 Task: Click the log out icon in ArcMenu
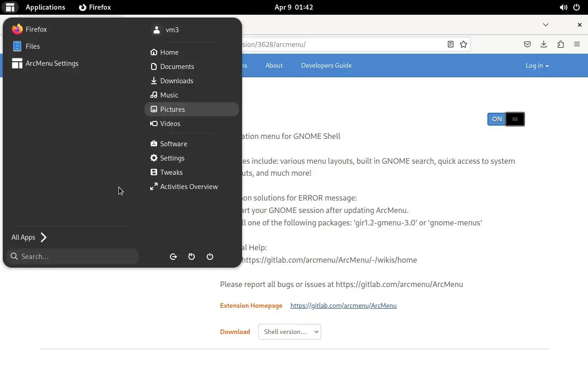pyautogui.click(x=173, y=257)
